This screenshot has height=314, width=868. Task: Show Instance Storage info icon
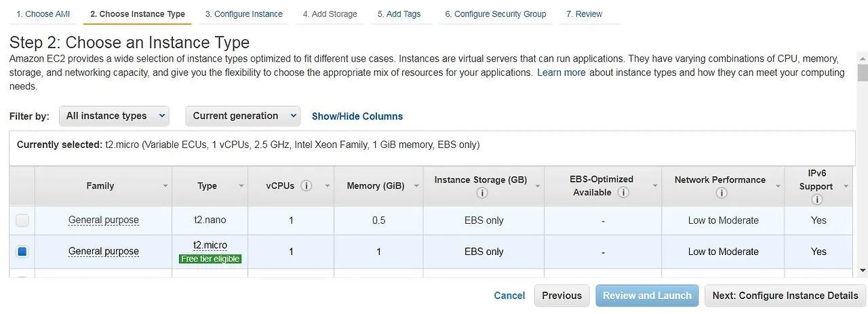coord(483,193)
